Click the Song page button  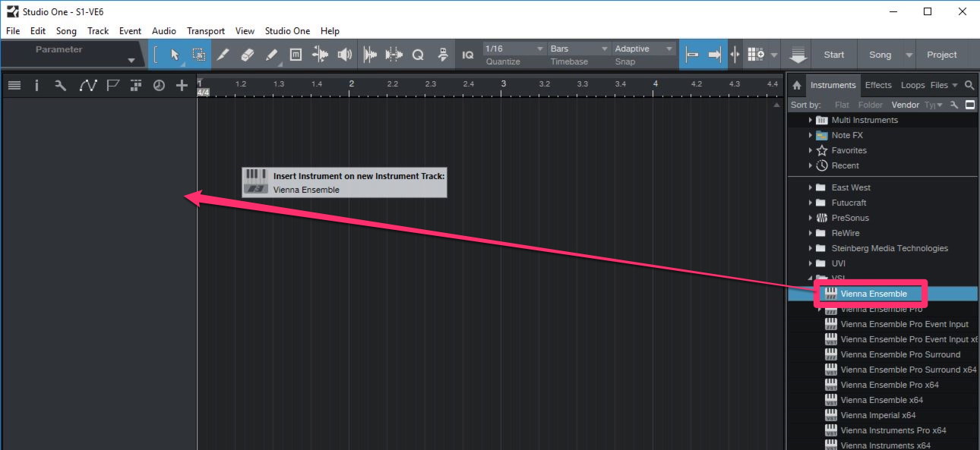880,55
